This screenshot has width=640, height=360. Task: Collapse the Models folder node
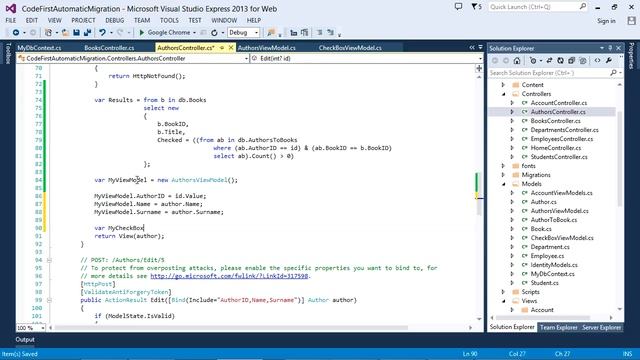click(x=504, y=184)
